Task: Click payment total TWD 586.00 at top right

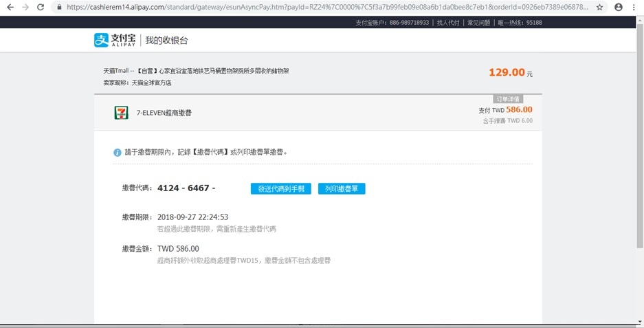Action: [505, 110]
